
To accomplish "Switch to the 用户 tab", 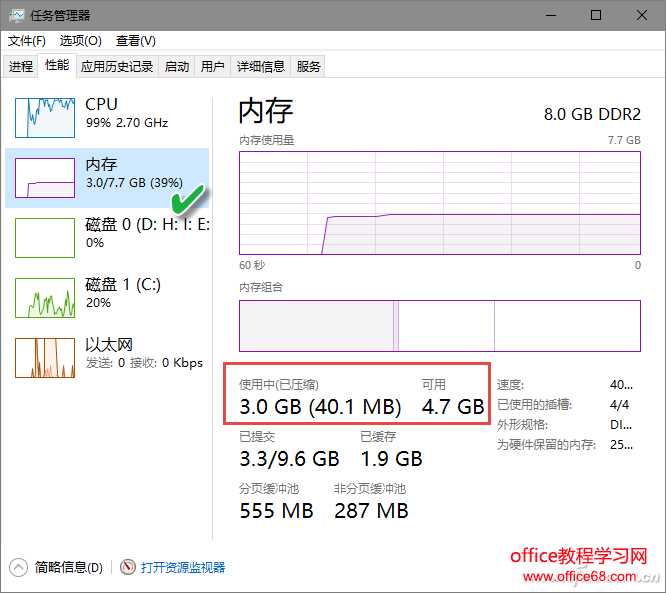I will pos(213,67).
